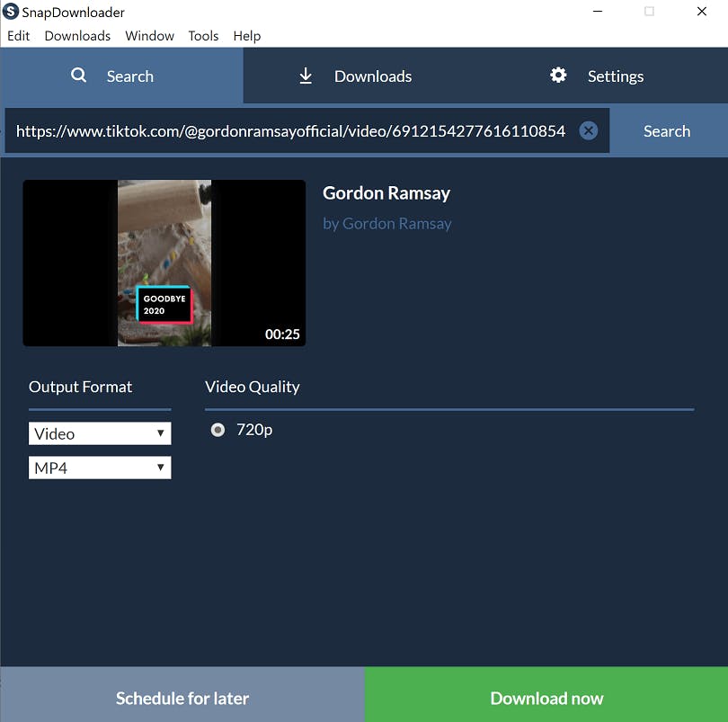Open the Downloads menu in menu bar
This screenshot has width=728, height=722.
(x=77, y=36)
